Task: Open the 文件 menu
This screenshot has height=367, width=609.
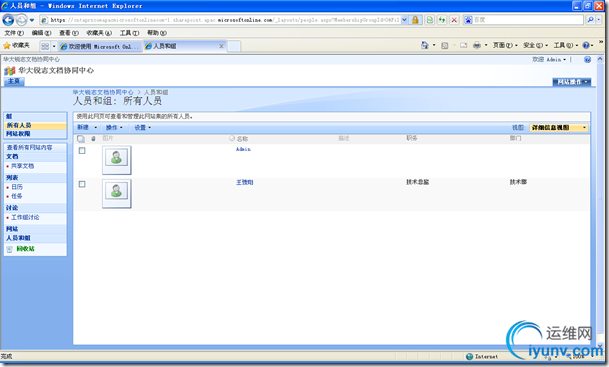Action: click(x=14, y=33)
